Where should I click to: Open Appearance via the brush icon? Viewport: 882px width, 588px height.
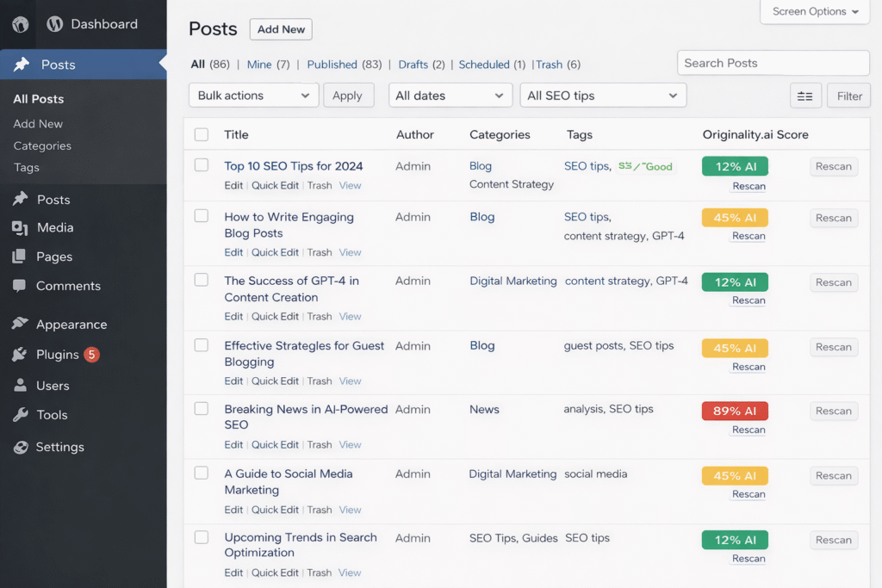point(22,324)
